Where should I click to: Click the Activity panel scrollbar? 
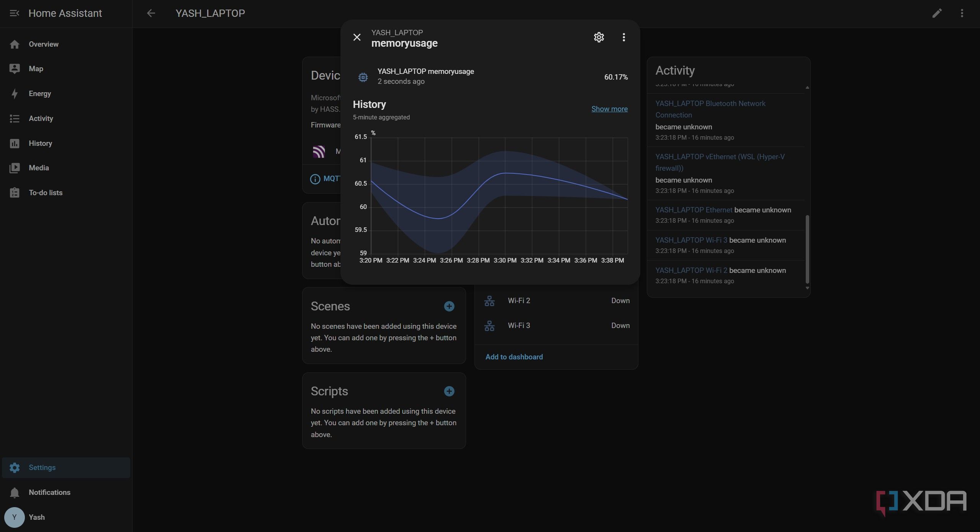tap(807, 249)
